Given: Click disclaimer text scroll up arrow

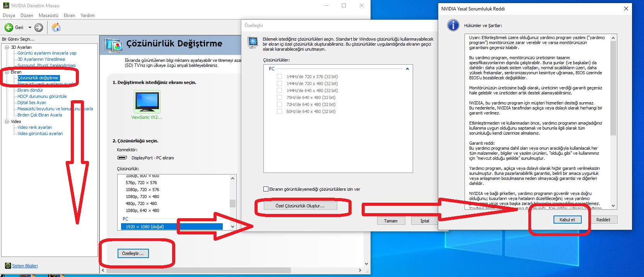Looking at the screenshot, I should [x=613, y=38].
